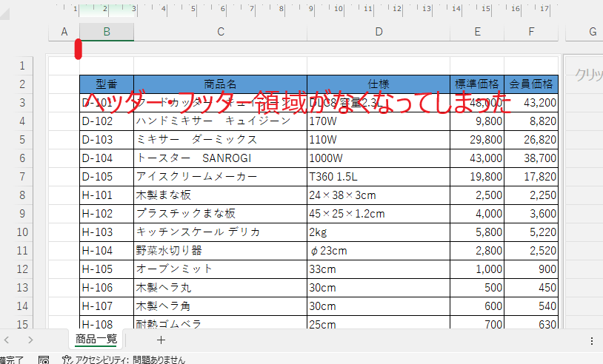This screenshot has width=603, height=364.
Task: Select row 2 header
Action: pyautogui.click(x=22, y=84)
